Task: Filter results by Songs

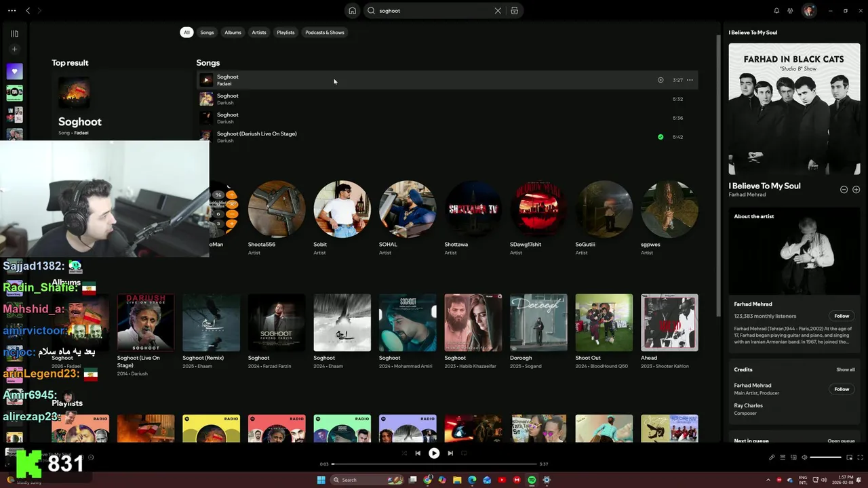Action: tap(207, 33)
